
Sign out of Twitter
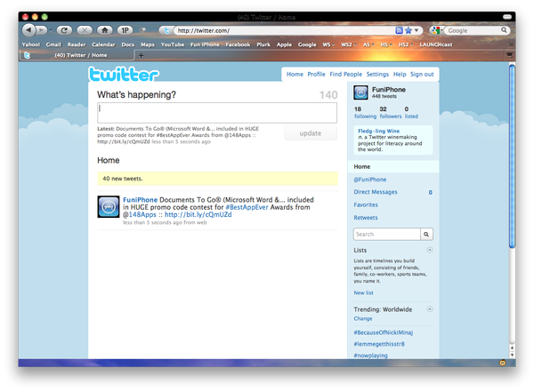point(422,74)
